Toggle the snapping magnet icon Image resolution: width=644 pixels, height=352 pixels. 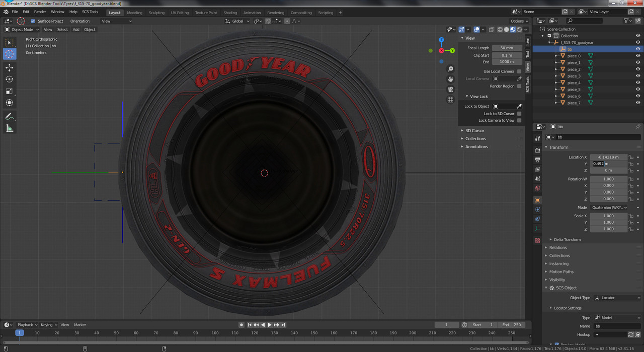268,21
